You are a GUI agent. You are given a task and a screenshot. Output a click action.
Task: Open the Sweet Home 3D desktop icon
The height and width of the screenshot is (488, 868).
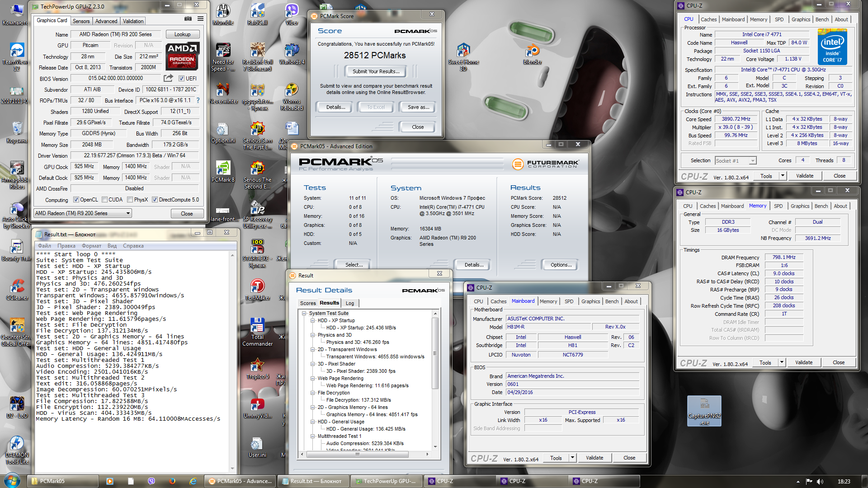(x=463, y=56)
